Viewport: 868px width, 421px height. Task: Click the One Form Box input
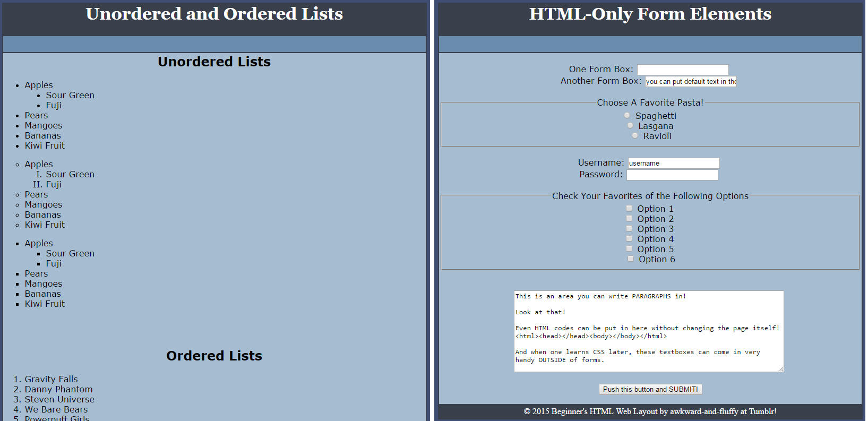coord(683,70)
